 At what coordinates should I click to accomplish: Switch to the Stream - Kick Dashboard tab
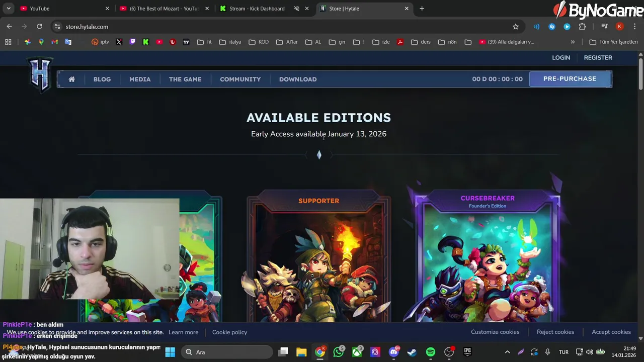264,9
